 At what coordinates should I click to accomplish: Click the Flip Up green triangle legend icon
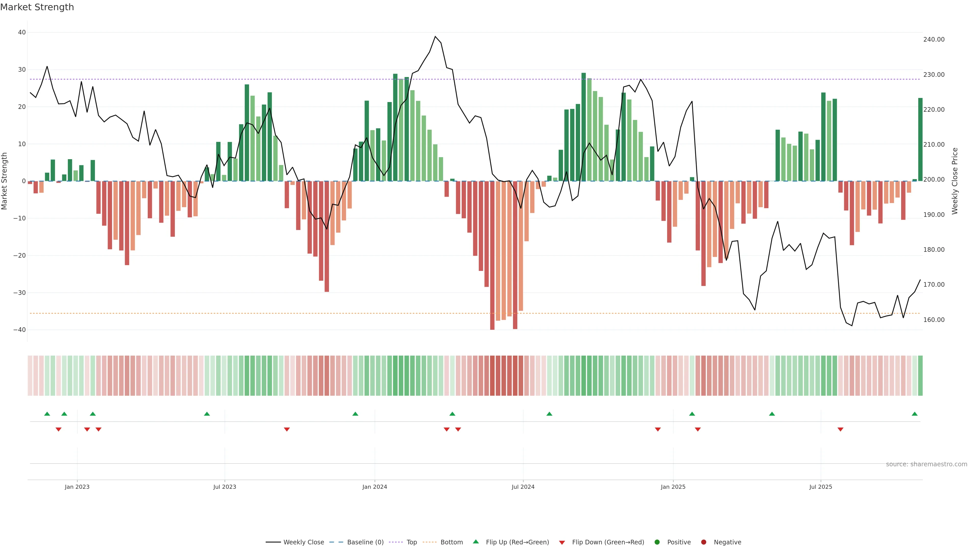click(475, 542)
